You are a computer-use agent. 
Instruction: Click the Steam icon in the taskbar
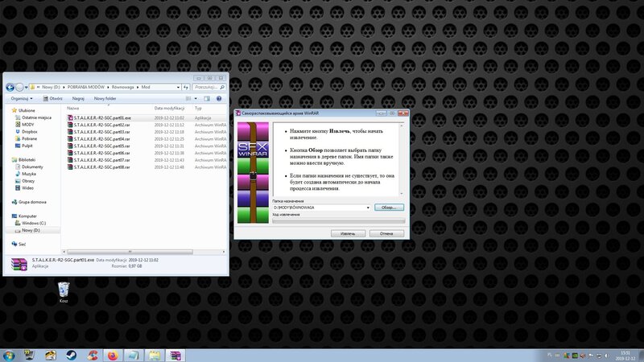tap(71, 354)
